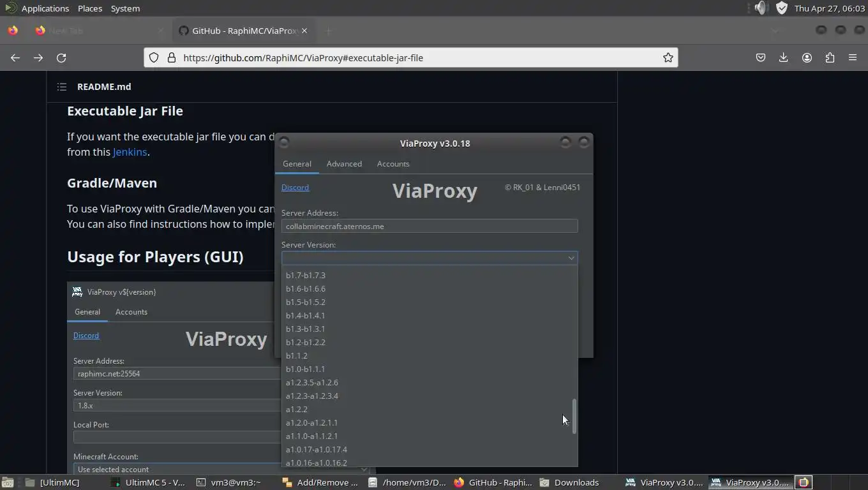Select version b1.4-b1.4.1
Image resolution: width=868 pixels, height=490 pixels.
[430, 316]
